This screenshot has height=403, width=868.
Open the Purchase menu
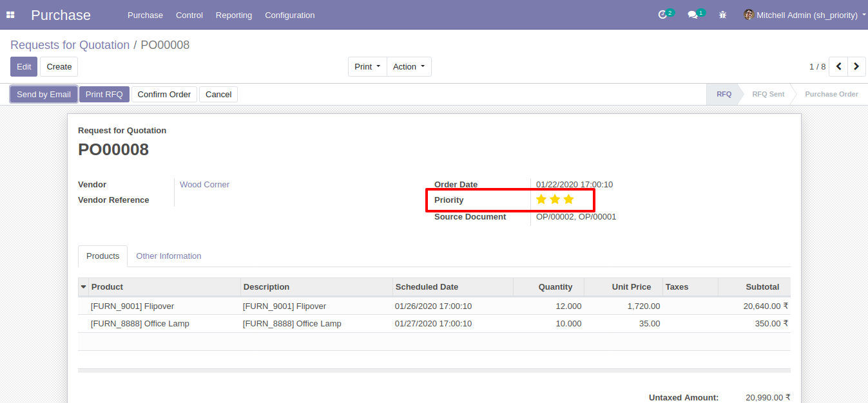click(x=145, y=15)
